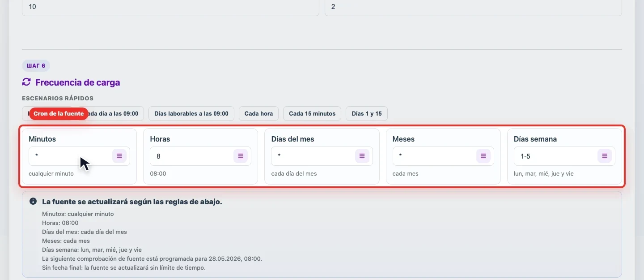Click the Días semana field with 1-5
This screenshot has width=644, height=280.
click(564, 156)
